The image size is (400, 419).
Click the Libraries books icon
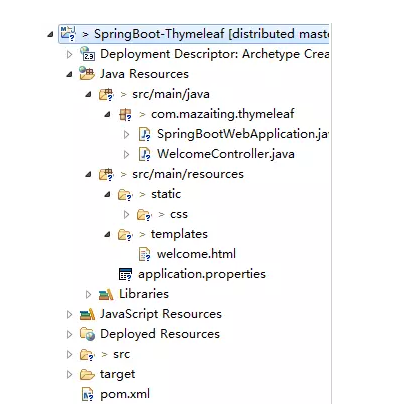coord(106,294)
